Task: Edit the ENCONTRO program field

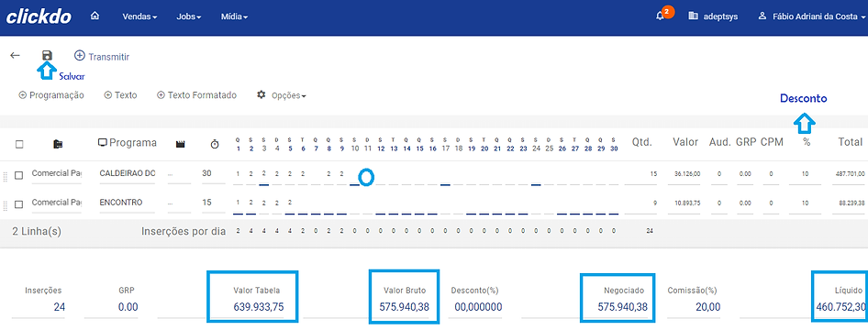Action: tap(127, 203)
